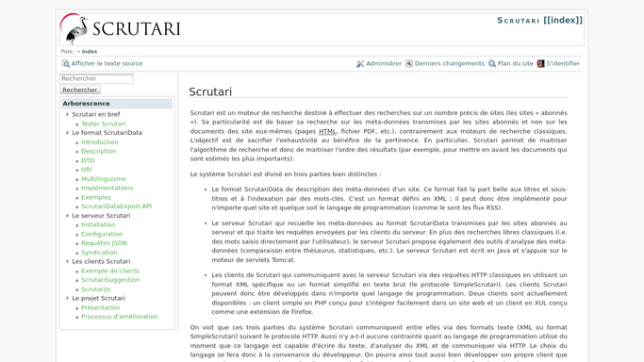Open the ScrutariSuggestion link
The image size is (644, 362).
(x=110, y=280)
